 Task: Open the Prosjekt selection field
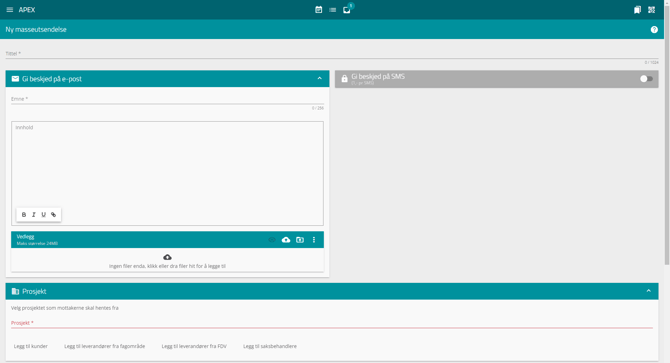click(x=332, y=323)
